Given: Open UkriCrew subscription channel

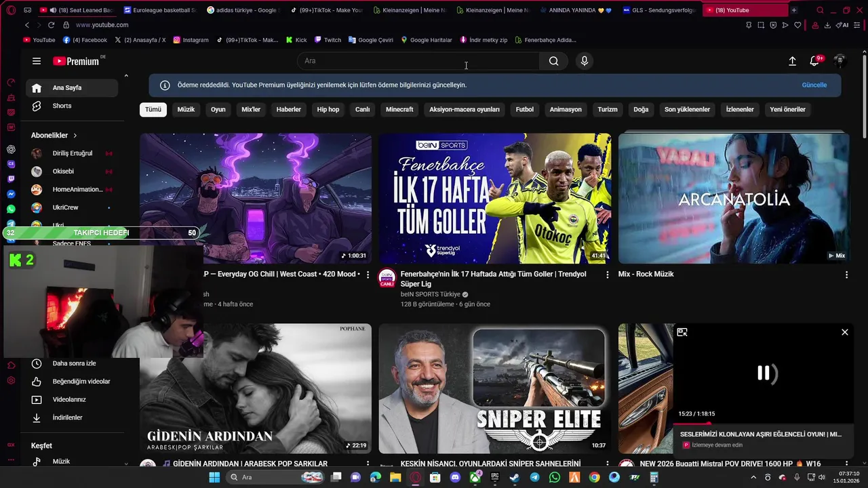Looking at the screenshot, I should [72, 208].
